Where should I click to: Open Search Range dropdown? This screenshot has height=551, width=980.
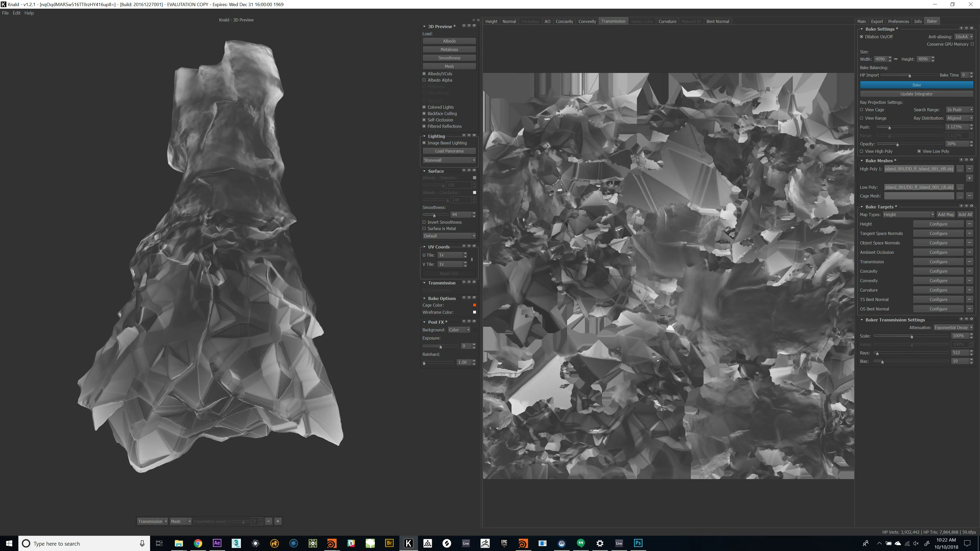point(960,110)
